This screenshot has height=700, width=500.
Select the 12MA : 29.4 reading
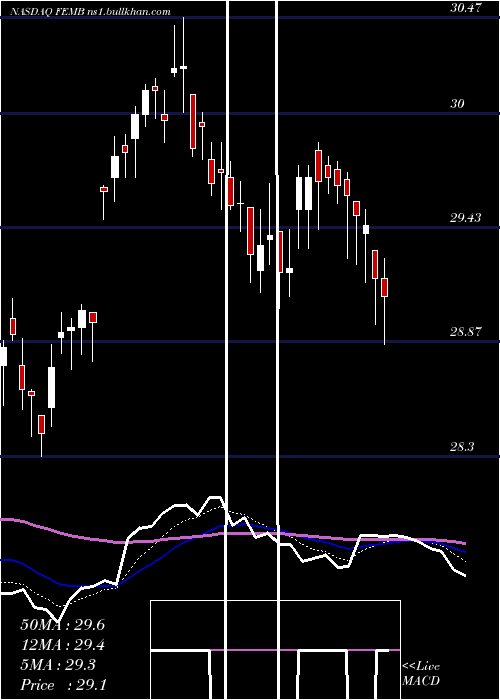click(x=62, y=645)
